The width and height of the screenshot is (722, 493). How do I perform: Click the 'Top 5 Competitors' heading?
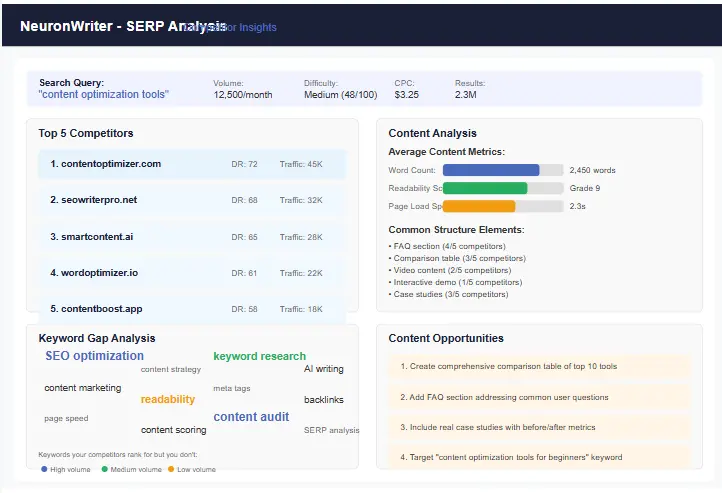point(86,133)
